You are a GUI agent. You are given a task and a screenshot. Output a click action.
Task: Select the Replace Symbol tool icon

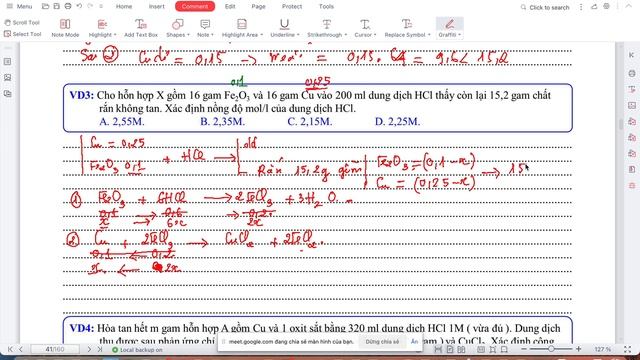pos(407,24)
